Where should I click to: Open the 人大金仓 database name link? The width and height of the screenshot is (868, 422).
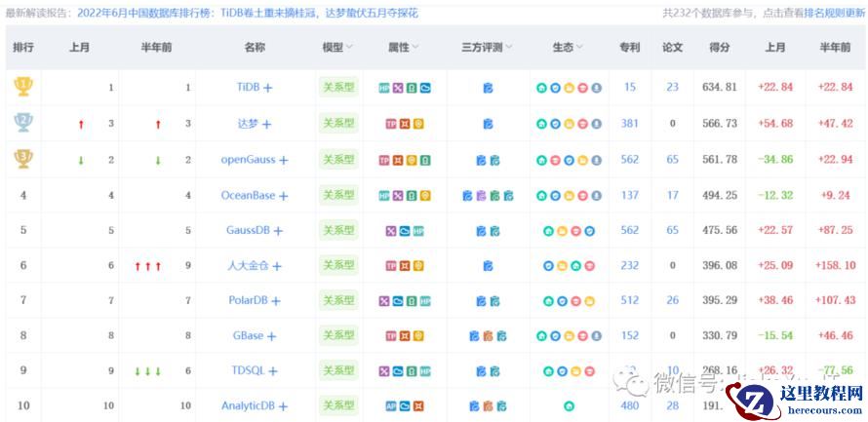pos(248,266)
